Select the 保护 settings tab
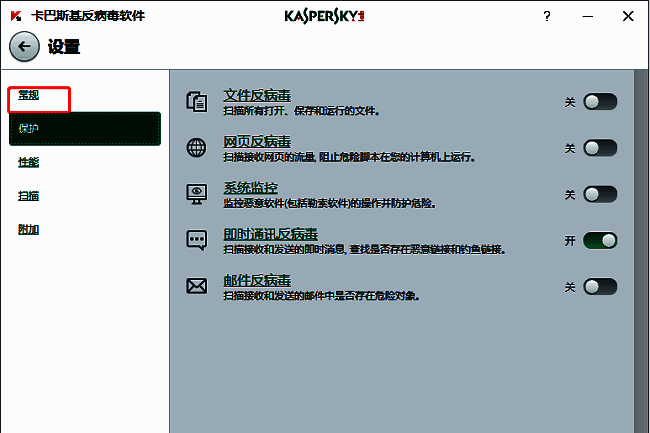Image resolution: width=650 pixels, height=433 pixels. [85, 128]
